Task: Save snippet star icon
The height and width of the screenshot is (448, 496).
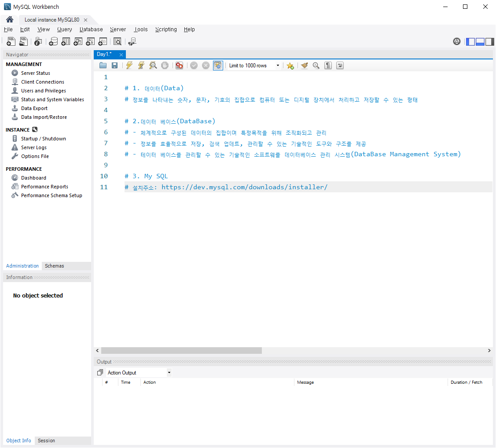Action: 290,66
